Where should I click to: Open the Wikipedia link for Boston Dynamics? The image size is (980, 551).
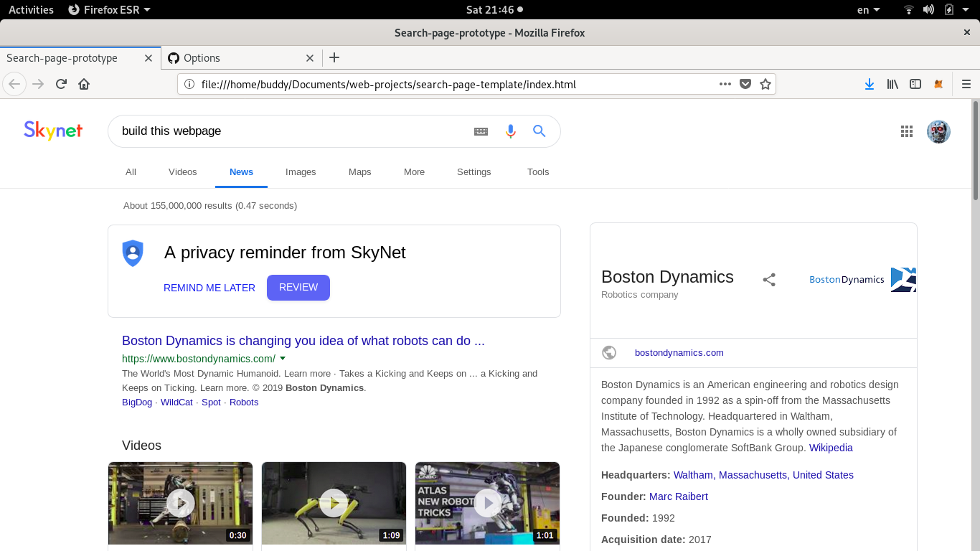pos(830,447)
